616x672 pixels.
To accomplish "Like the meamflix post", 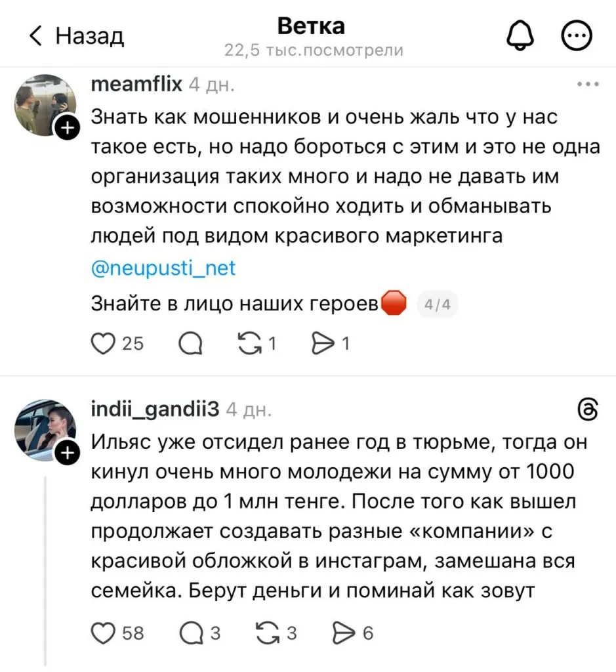I will (x=102, y=344).
